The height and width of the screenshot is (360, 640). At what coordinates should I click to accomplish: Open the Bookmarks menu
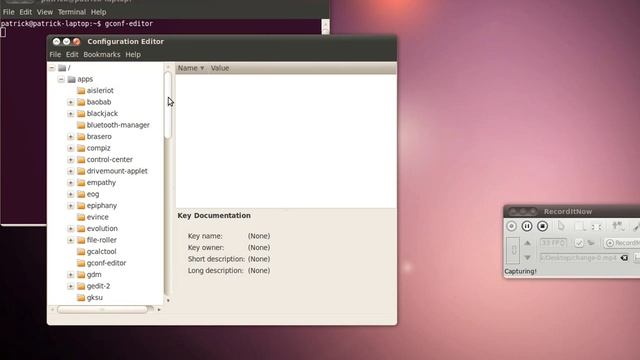[x=102, y=55]
